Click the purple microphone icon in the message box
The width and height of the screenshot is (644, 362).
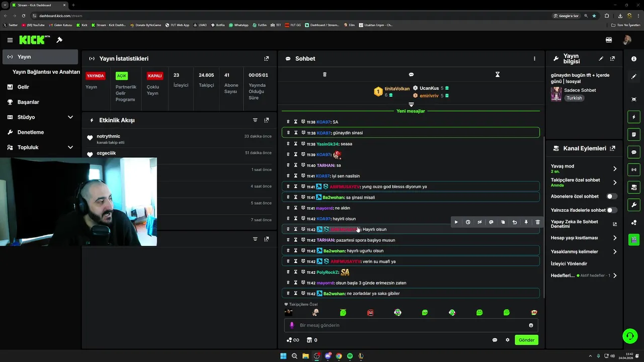[292, 325]
